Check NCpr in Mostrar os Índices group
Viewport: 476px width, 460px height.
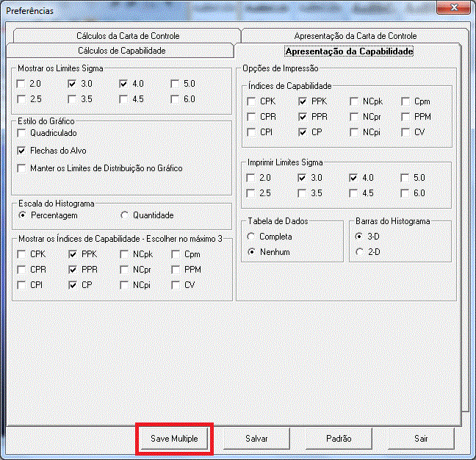click(x=124, y=270)
